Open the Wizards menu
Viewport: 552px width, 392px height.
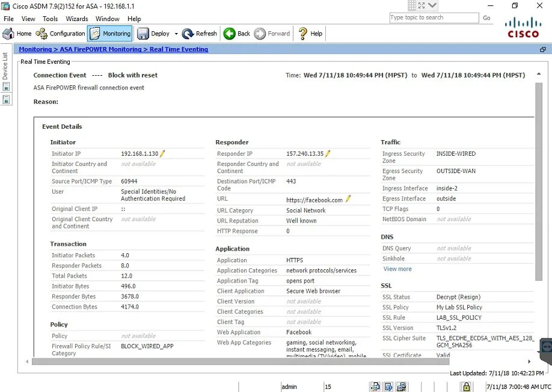pyautogui.click(x=77, y=19)
